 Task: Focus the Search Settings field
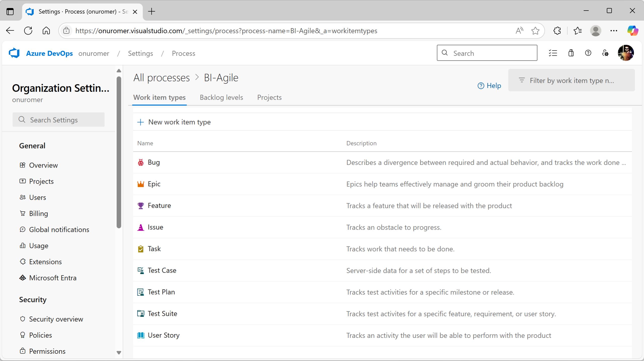pos(59,120)
